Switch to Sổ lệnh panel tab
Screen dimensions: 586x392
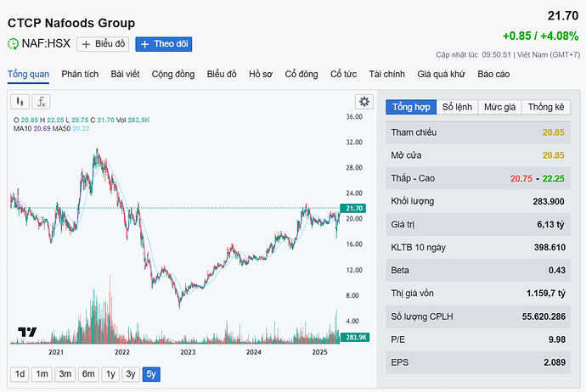(x=457, y=107)
